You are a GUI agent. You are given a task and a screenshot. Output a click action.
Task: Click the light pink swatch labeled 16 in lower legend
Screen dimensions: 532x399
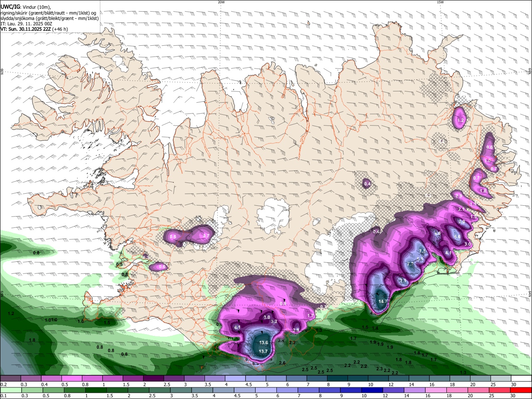coord(436,390)
